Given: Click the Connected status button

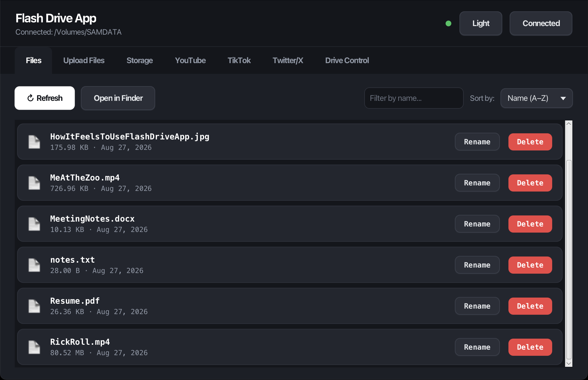Looking at the screenshot, I should click(541, 24).
